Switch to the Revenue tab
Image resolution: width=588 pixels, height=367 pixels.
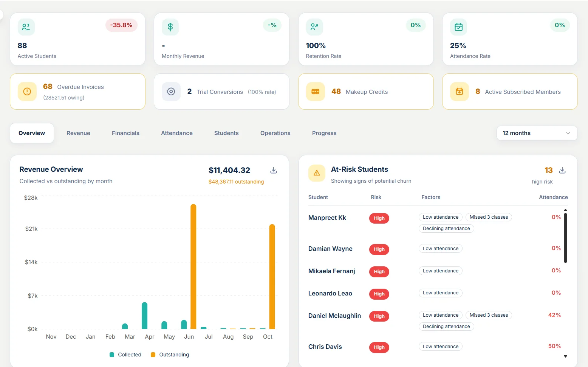78,133
